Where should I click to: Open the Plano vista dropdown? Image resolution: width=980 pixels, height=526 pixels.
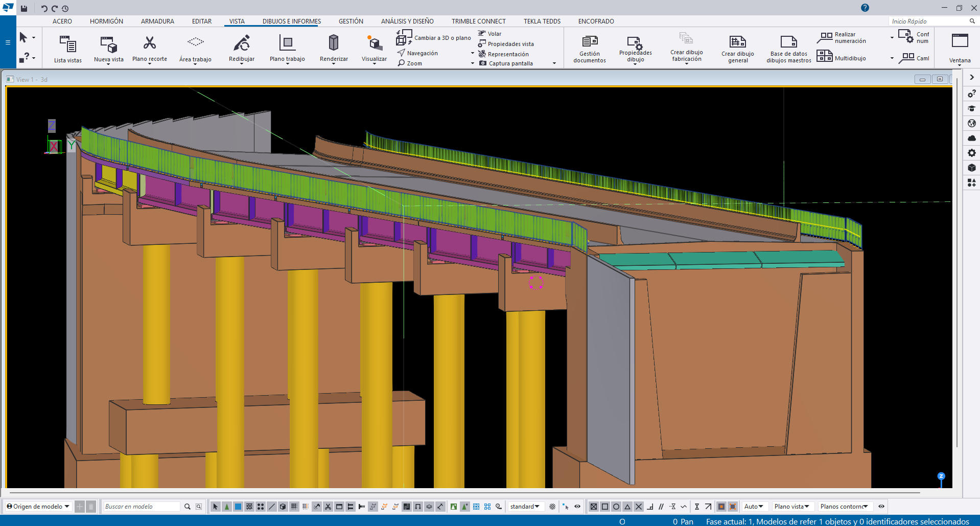(x=791, y=507)
